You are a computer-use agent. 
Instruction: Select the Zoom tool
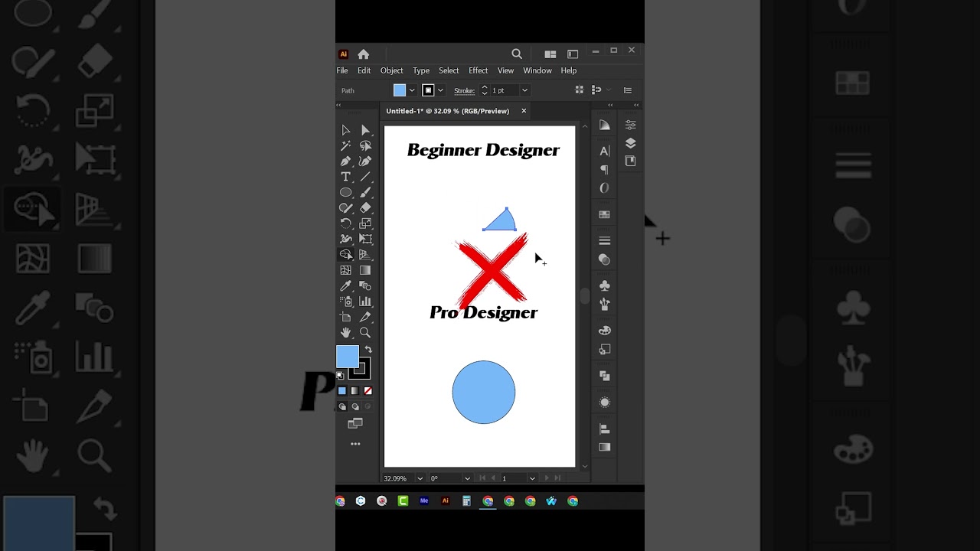click(365, 332)
